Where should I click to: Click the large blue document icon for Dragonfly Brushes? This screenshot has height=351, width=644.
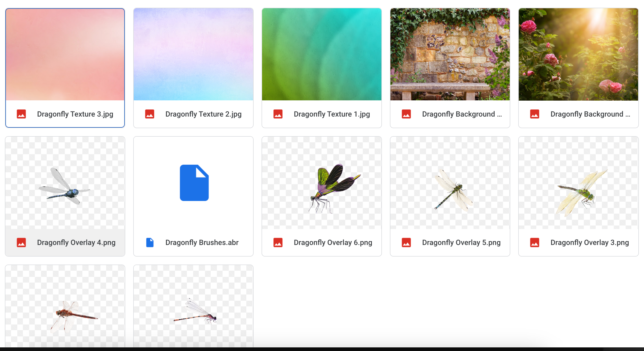[x=194, y=183]
